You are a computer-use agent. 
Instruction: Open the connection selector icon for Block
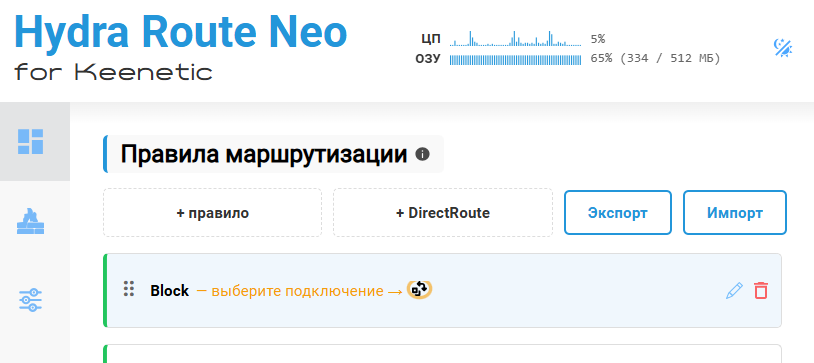point(419,290)
